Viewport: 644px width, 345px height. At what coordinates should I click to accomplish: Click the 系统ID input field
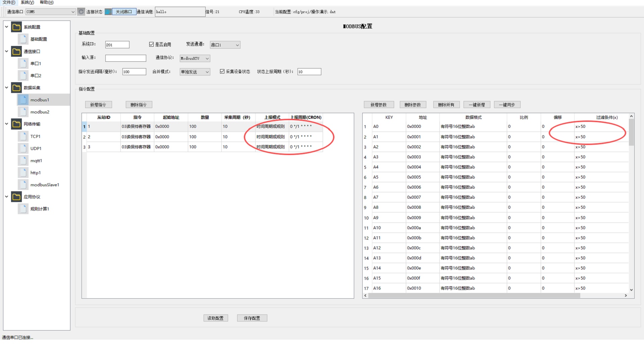pyautogui.click(x=117, y=45)
